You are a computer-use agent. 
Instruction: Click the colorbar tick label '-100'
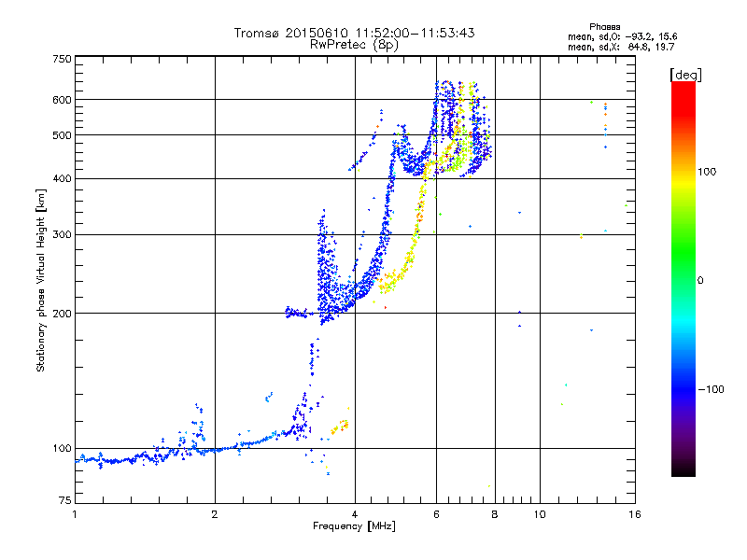711,389
